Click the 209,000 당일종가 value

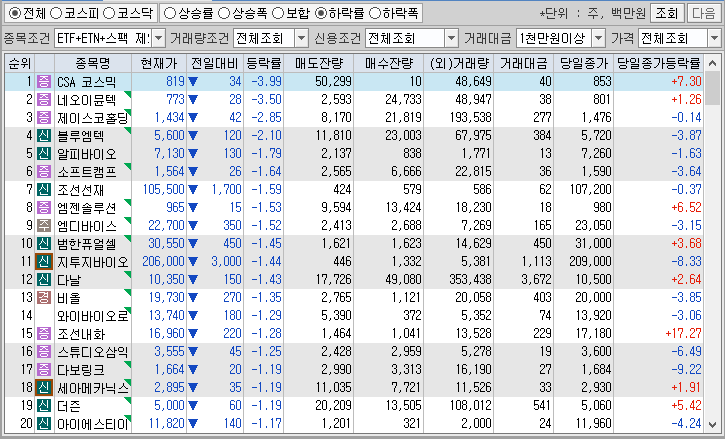tap(590, 262)
